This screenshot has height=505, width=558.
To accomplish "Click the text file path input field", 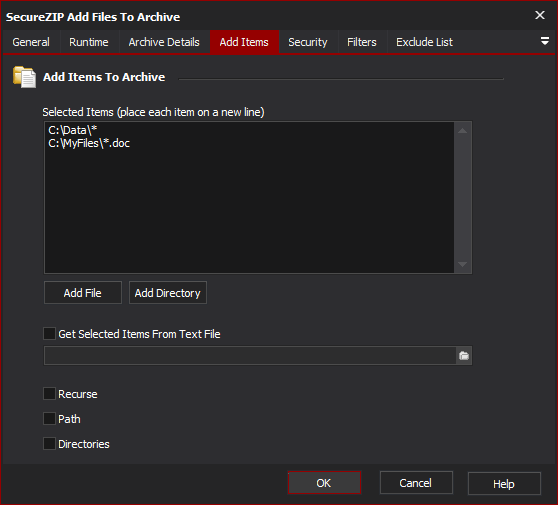I will click(250, 356).
